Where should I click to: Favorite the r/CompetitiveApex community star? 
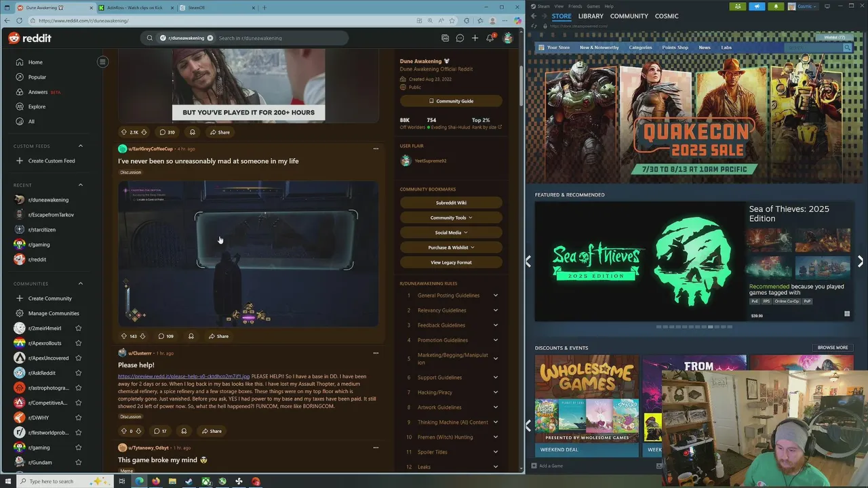(x=79, y=403)
